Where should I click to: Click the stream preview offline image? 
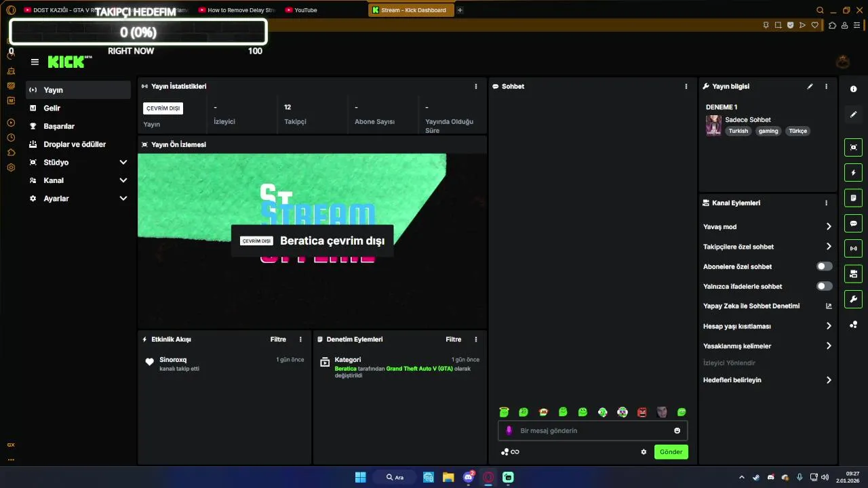(312, 241)
